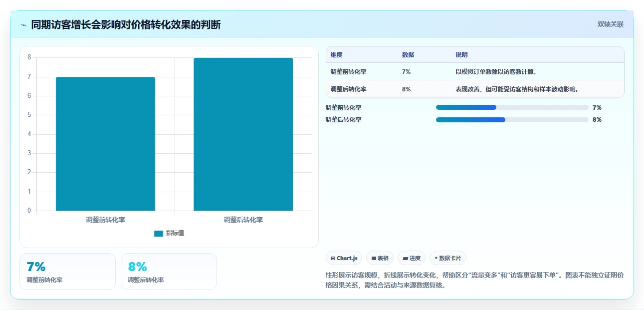Select the 调整前转化率 bar in chart
644x310 pixels.
105,144
